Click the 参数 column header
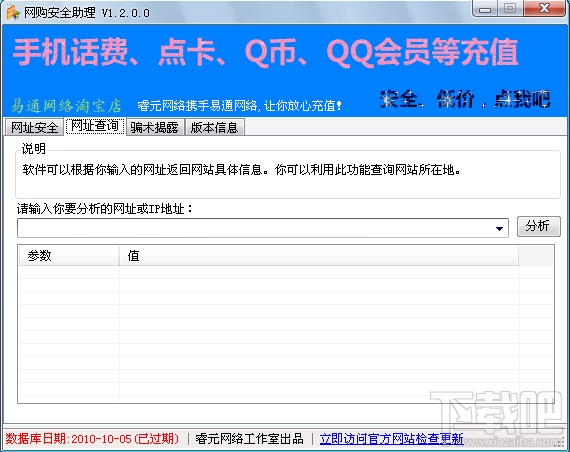Image resolution: width=570 pixels, height=452 pixels. [69, 255]
